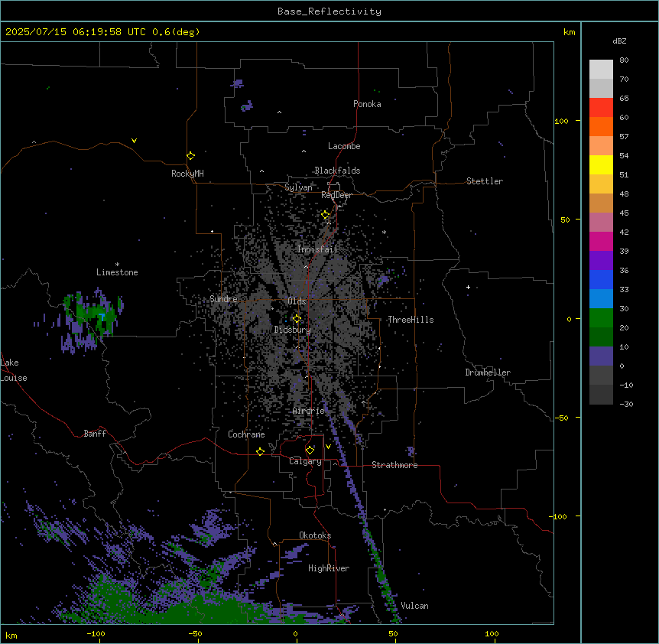Click the Ponoka city label
Viewport: 659px width, 644px height.
point(367,104)
